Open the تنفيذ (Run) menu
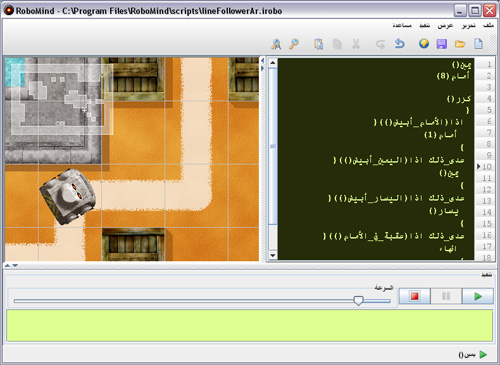 (x=425, y=26)
